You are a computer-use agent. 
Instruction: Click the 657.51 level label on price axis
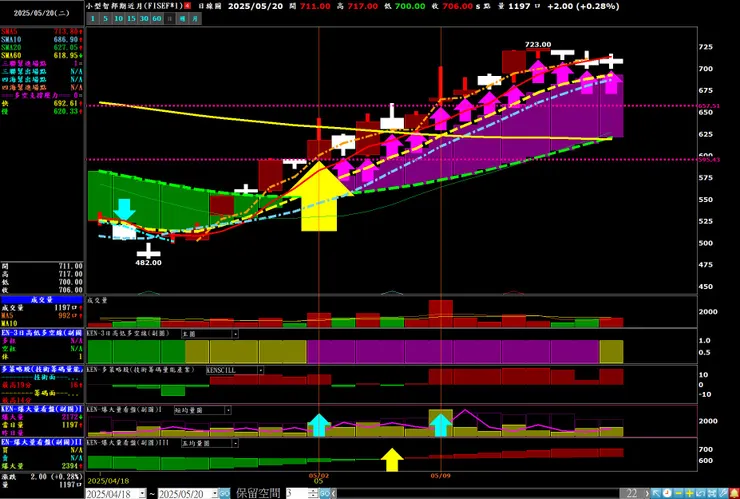click(709, 106)
